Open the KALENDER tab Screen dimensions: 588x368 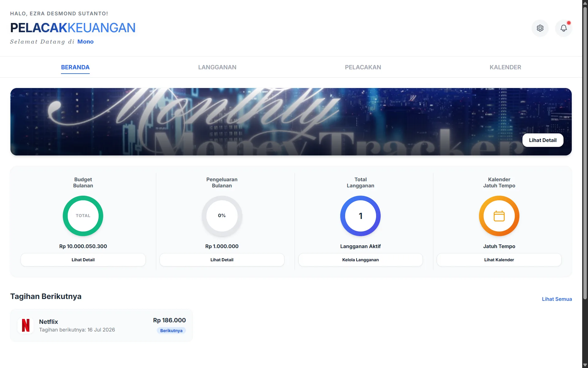(x=505, y=67)
